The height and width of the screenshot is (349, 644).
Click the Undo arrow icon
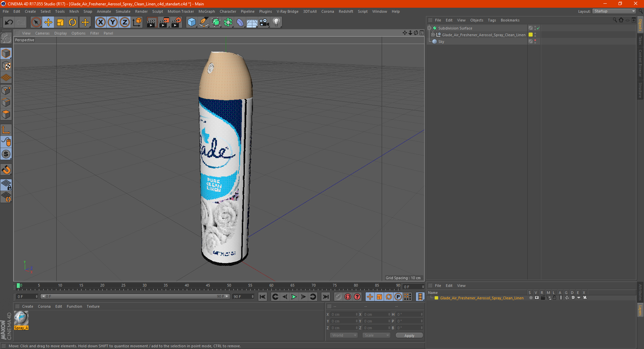tap(9, 22)
